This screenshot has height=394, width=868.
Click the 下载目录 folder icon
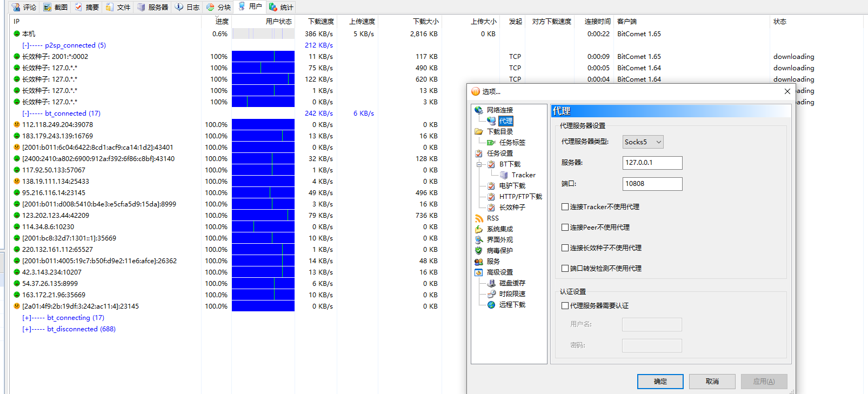click(479, 132)
